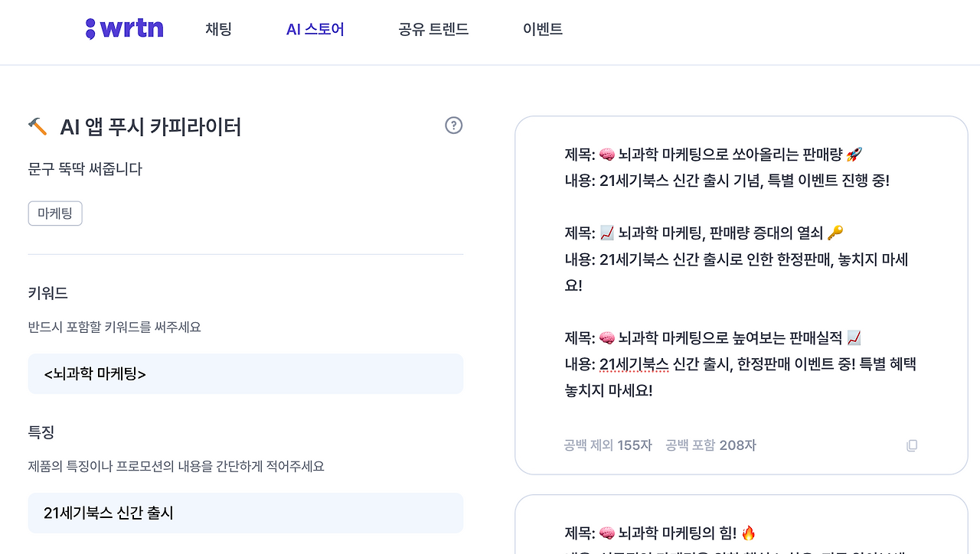This screenshot has height=554, width=980.
Task: Click the 키워드 input containing 뇌과학 마케팅
Action: [245, 373]
